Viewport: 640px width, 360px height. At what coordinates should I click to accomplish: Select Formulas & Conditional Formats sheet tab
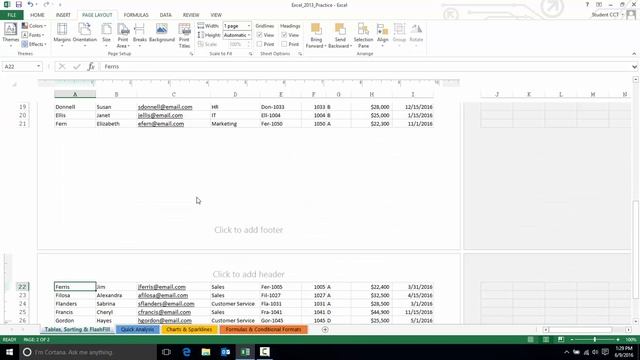coord(263,329)
